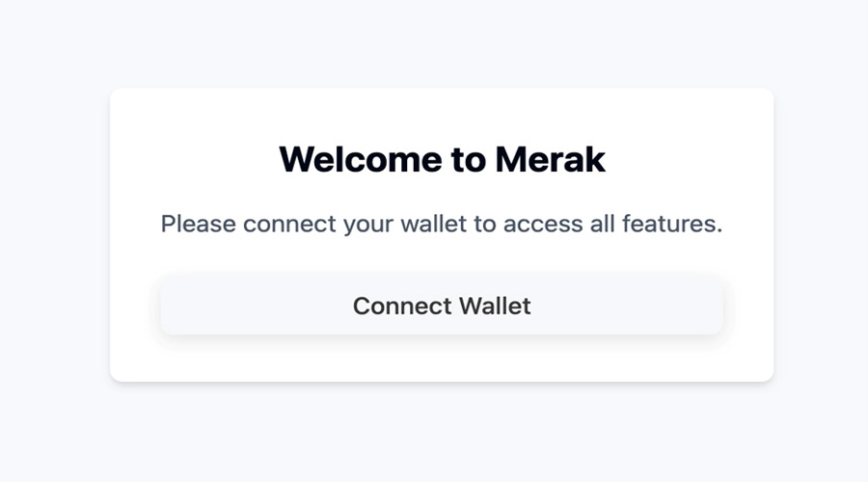
Task: Click the word Connect on the button
Action: [402, 306]
